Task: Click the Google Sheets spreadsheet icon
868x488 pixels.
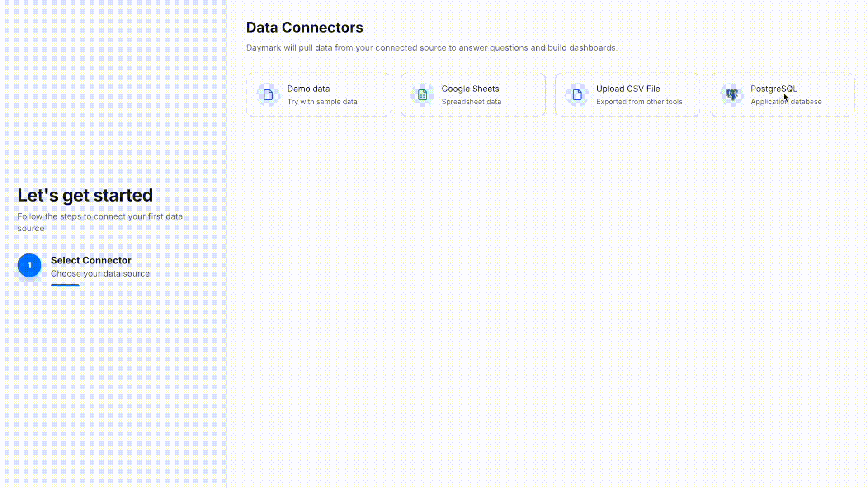Action: point(422,94)
